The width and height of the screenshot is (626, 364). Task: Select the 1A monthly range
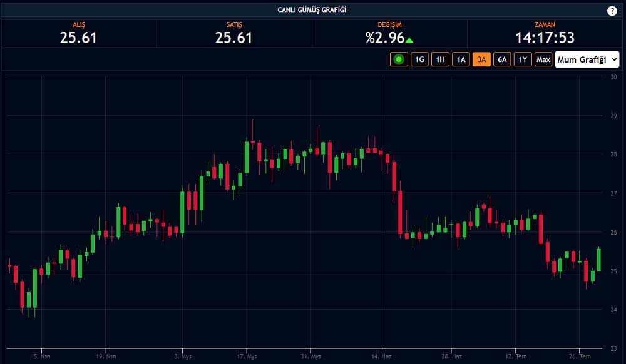tap(461, 59)
